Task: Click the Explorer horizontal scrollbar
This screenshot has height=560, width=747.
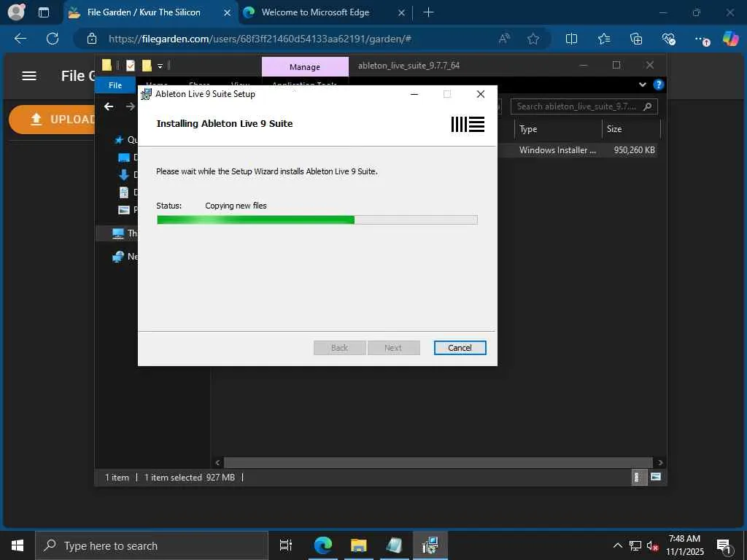Action: pos(438,462)
